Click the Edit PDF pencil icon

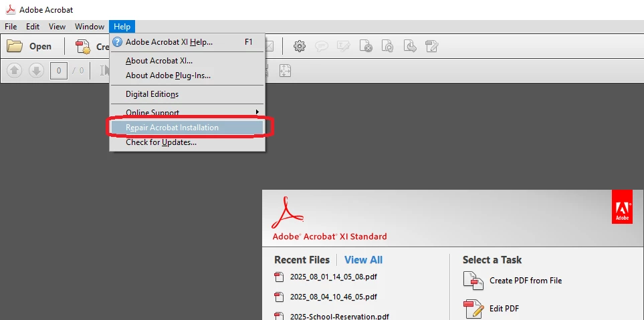[473, 309]
